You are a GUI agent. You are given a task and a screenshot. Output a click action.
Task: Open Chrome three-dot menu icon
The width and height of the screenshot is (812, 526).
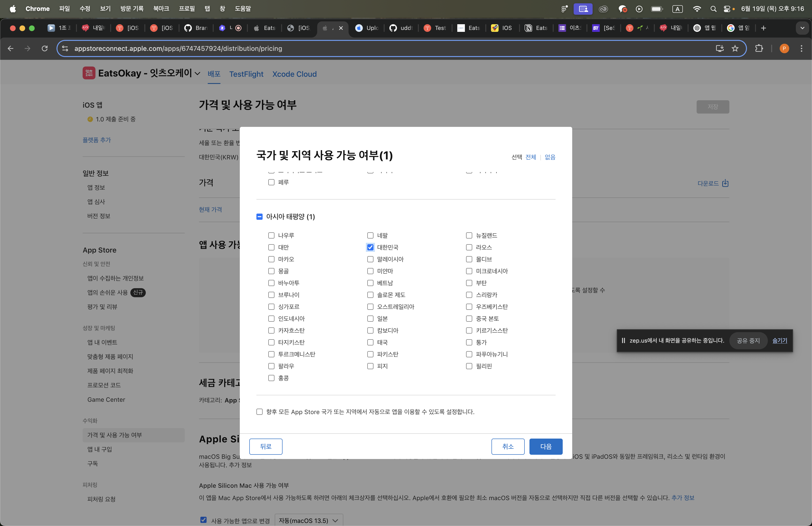[x=801, y=48]
